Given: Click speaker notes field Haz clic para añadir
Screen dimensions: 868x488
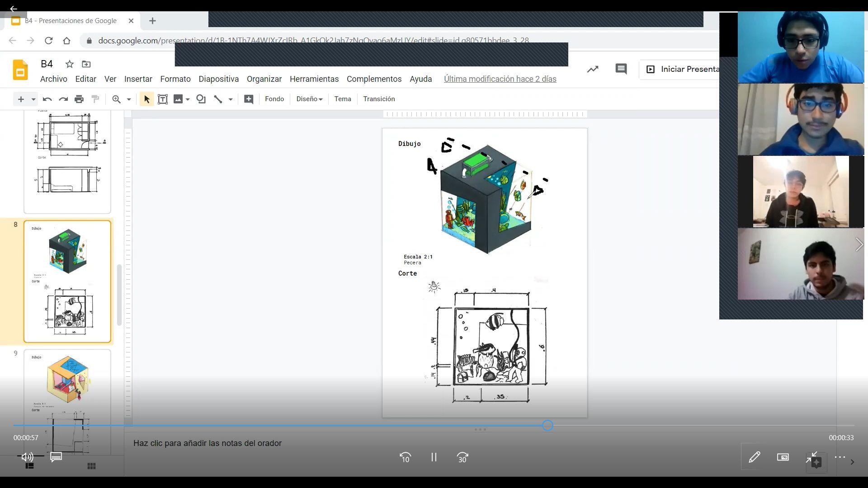Looking at the screenshot, I should (x=208, y=443).
